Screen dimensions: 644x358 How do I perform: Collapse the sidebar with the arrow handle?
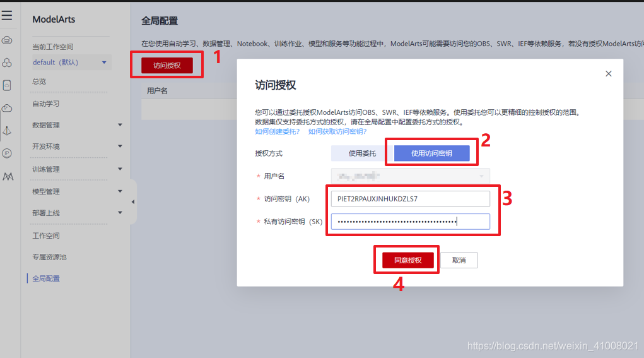tap(132, 202)
